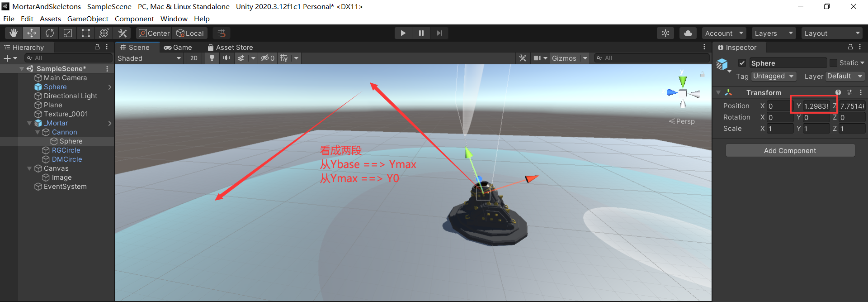This screenshot has height=302, width=868.
Task: Open Hierarchy create plus menu
Action: pyautogui.click(x=10, y=58)
